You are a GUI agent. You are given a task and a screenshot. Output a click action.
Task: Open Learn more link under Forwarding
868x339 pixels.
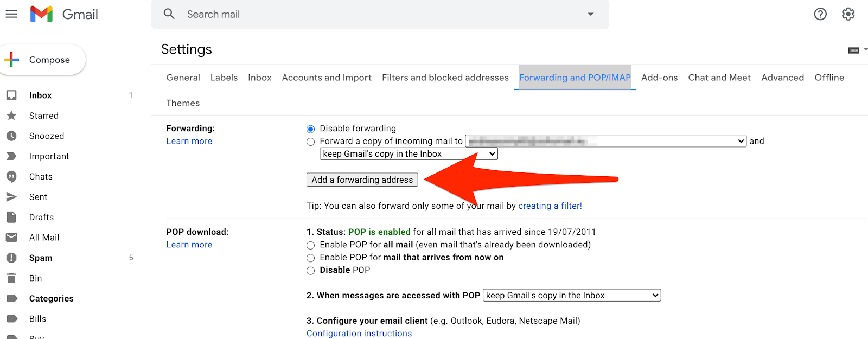[x=189, y=141]
